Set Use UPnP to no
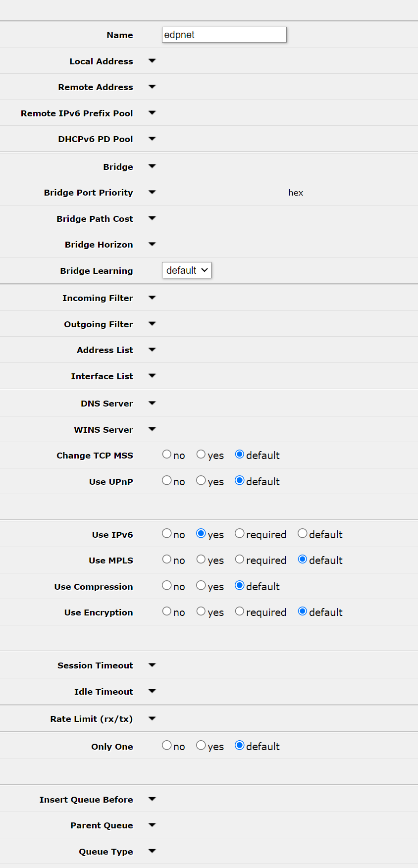Screen dimensions: 418x868 coord(167,481)
